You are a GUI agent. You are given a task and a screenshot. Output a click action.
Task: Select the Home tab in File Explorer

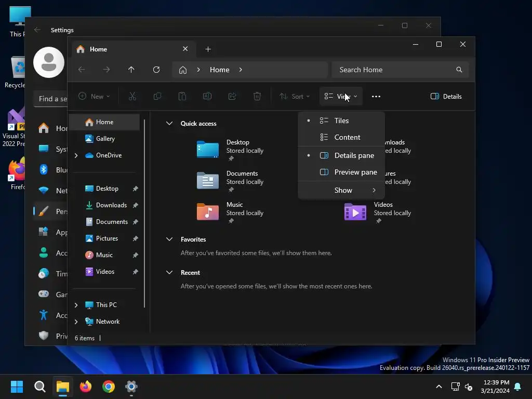point(134,49)
